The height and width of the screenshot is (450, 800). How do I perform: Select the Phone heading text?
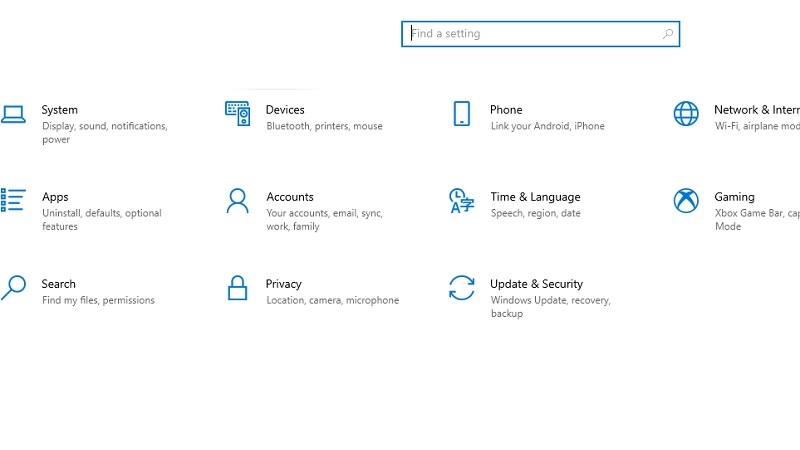point(506,110)
